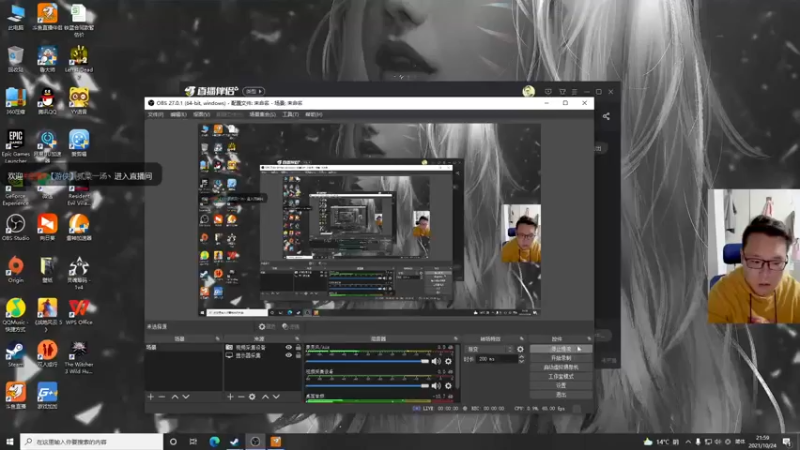Open Settings button in OBS controls
The height and width of the screenshot is (450, 800).
(561, 386)
